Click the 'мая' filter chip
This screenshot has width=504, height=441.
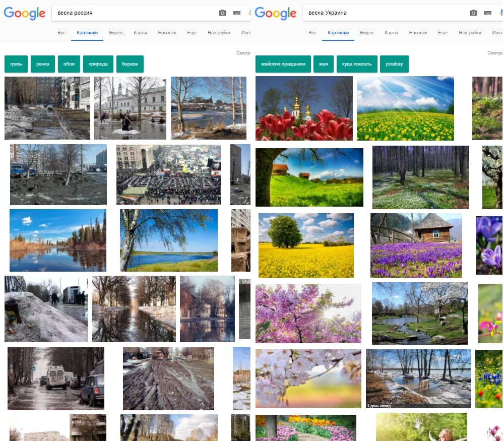tap(324, 64)
